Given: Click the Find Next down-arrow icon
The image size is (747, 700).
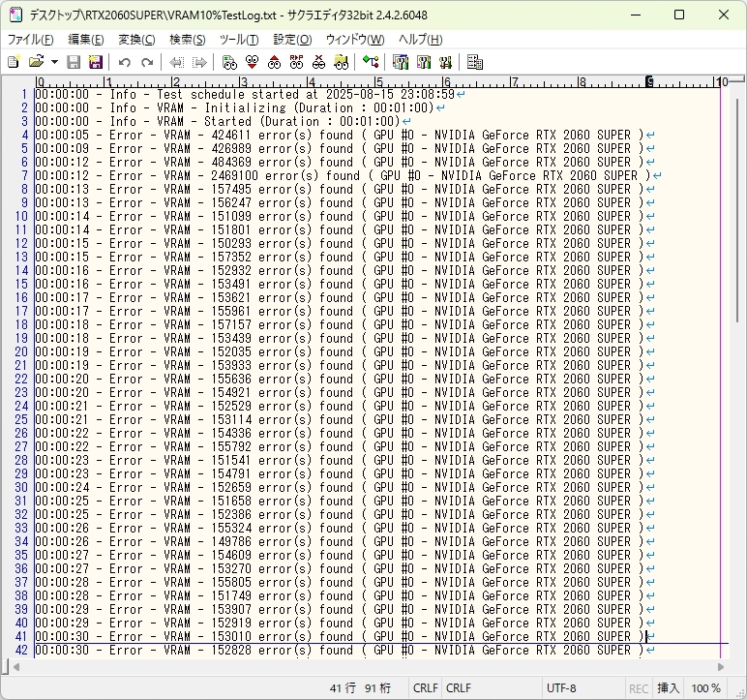Looking at the screenshot, I should 252,62.
